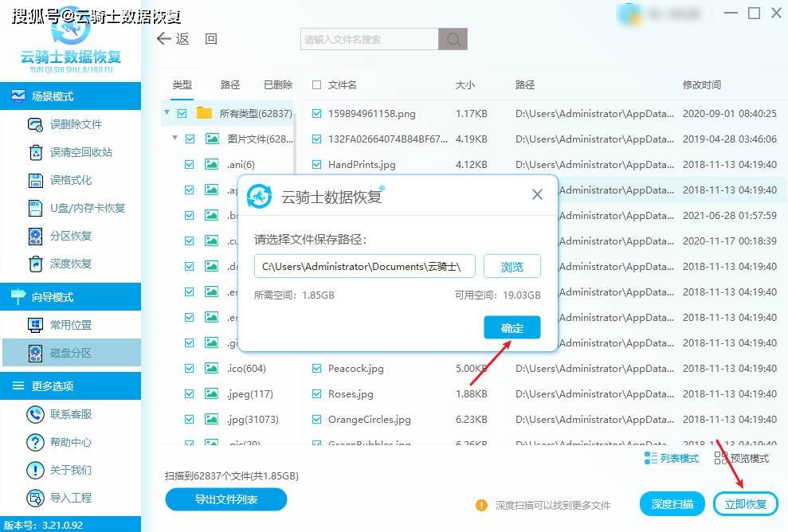Select the 误格式化 recovery icon
This screenshot has height=532, width=788.
35,180
